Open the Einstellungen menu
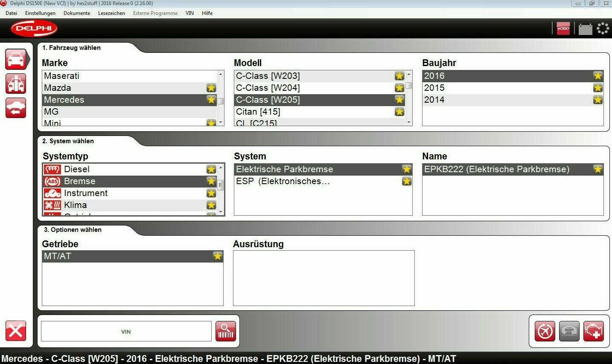This screenshot has width=612, height=364. pyautogui.click(x=40, y=13)
